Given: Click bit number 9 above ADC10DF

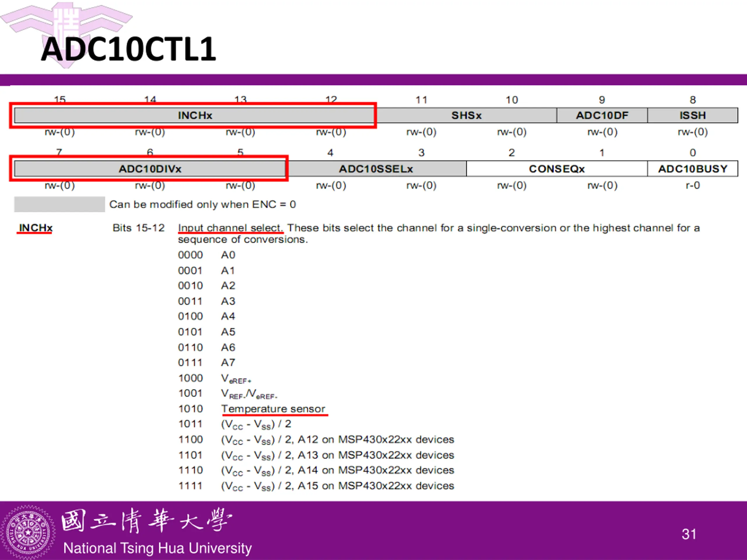Looking at the screenshot, I should 602,100.
